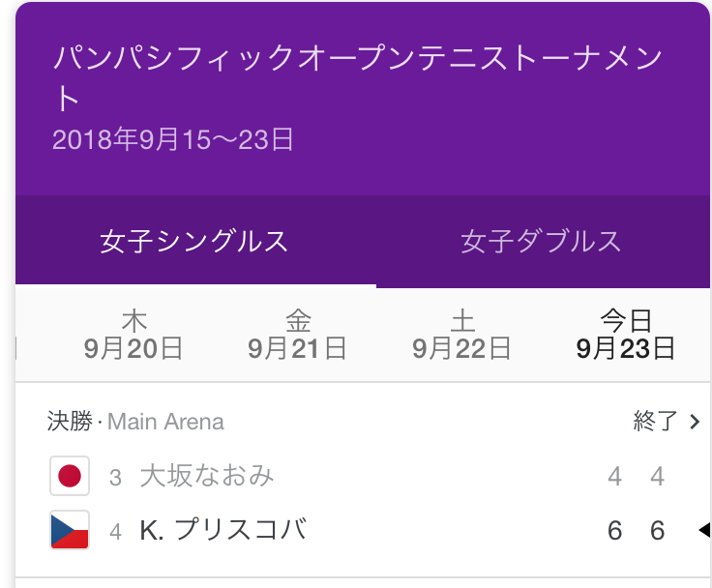Show matches for Friday 9月21日
Viewport: 712px width, 588px height.
[x=297, y=336]
